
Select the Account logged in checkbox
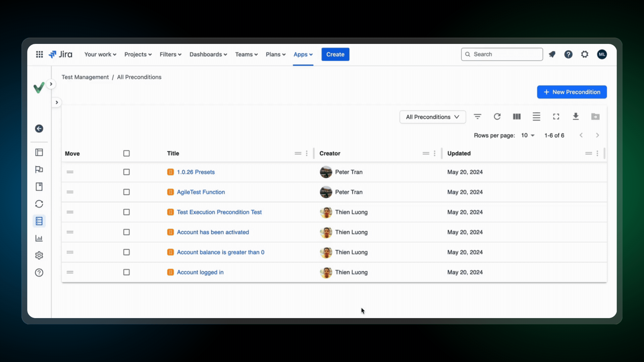point(126,272)
